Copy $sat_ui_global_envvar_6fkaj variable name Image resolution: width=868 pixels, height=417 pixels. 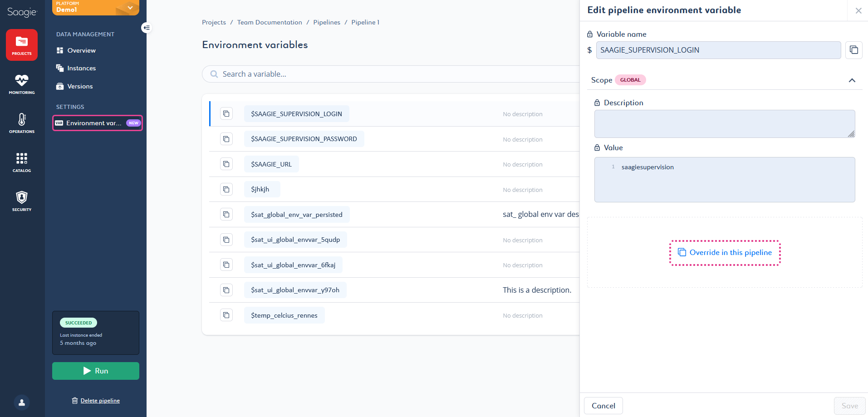point(226,265)
